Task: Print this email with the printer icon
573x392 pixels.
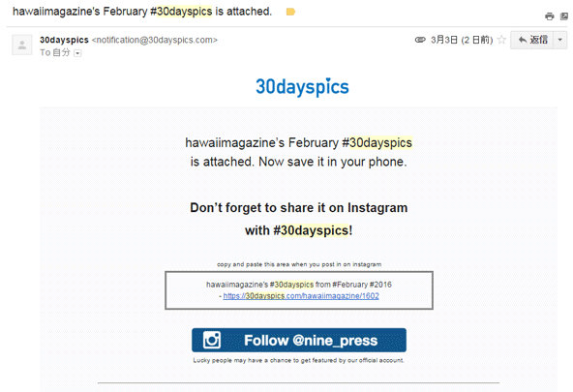Action: (549, 16)
